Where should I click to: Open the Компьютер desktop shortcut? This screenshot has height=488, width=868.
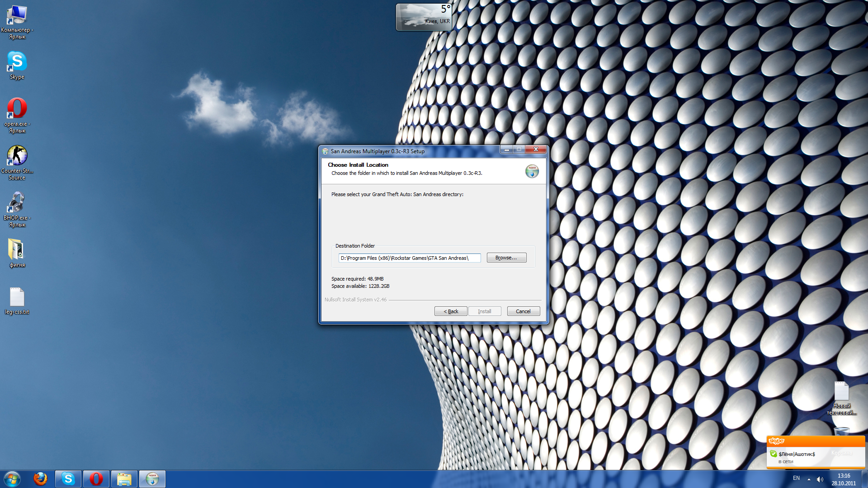pyautogui.click(x=17, y=16)
